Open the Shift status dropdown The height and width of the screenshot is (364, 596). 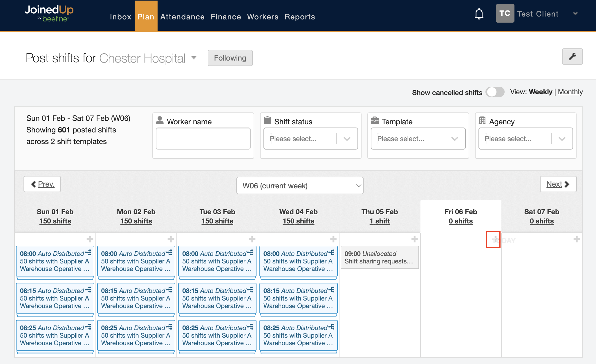click(x=310, y=139)
